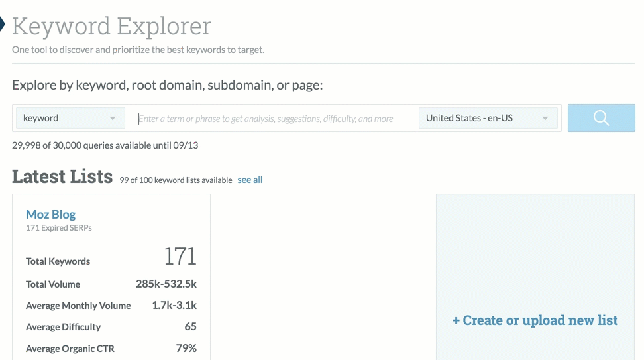Click the magnifying glass search button

[601, 118]
